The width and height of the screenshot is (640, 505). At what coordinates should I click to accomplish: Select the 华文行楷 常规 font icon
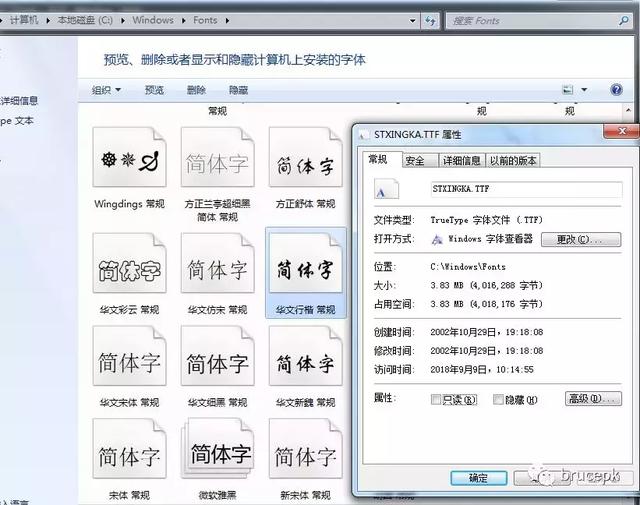tap(305, 263)
